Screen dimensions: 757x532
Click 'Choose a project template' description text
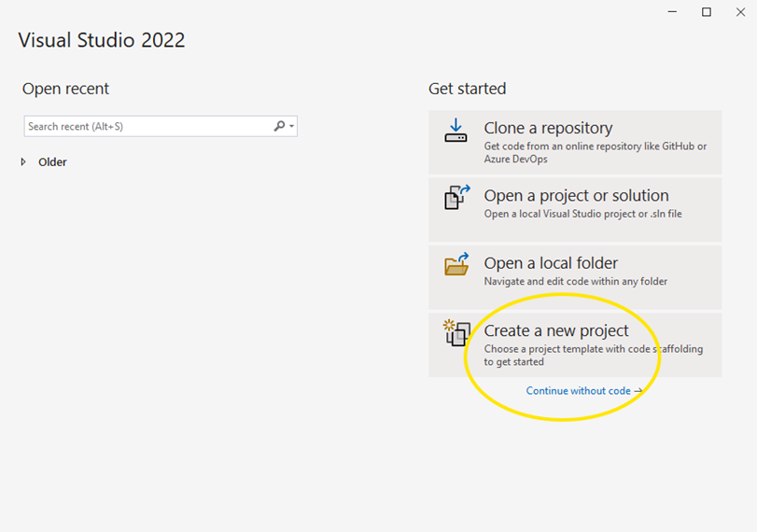[594, 356]
